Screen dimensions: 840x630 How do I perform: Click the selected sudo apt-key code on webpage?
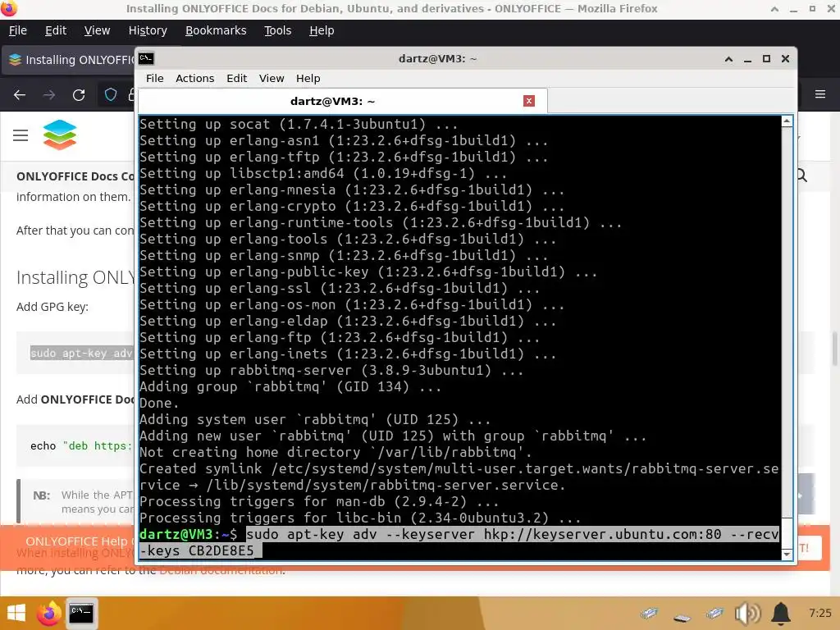pyautogui.click(x=81, y=353)
